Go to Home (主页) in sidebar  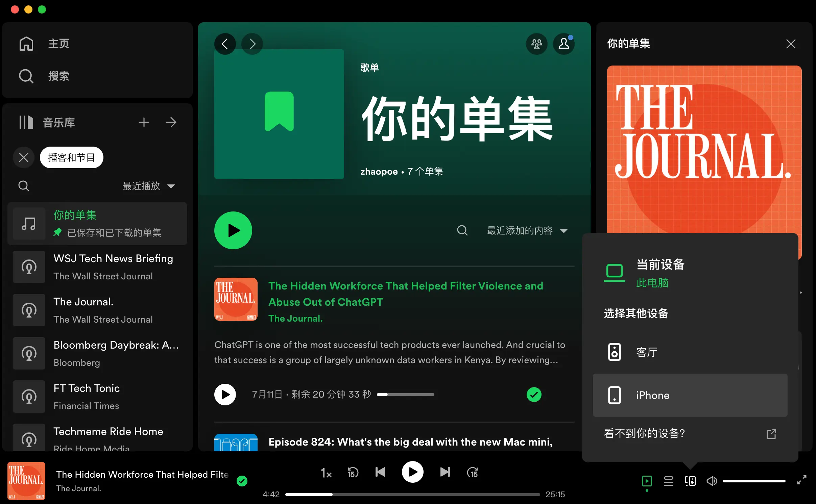pos(44,44)
